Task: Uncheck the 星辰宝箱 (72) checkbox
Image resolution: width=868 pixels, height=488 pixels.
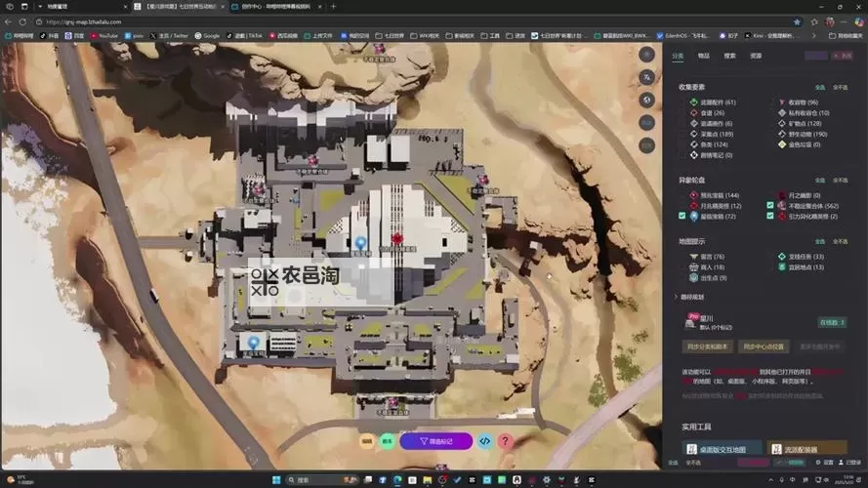Action: 682,216
